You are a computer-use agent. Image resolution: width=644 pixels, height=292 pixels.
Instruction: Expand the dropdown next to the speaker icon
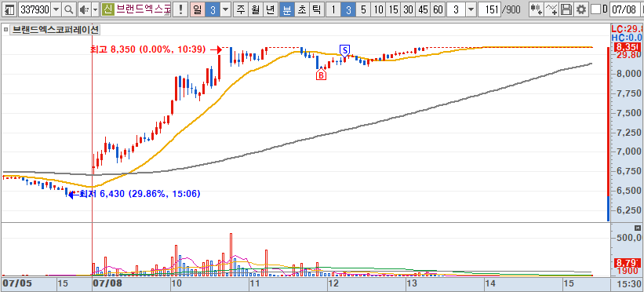pyautogui.click(x=95, y=9)
